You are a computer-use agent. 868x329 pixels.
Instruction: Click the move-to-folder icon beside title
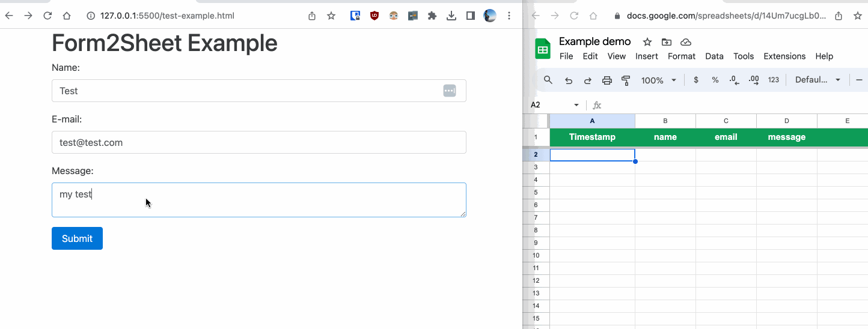pyautogui.click(x=667, y=42)
